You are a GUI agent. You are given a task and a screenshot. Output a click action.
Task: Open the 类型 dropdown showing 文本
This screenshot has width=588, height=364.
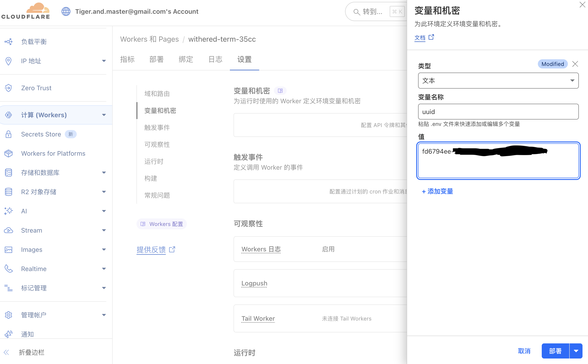(498, 81)
